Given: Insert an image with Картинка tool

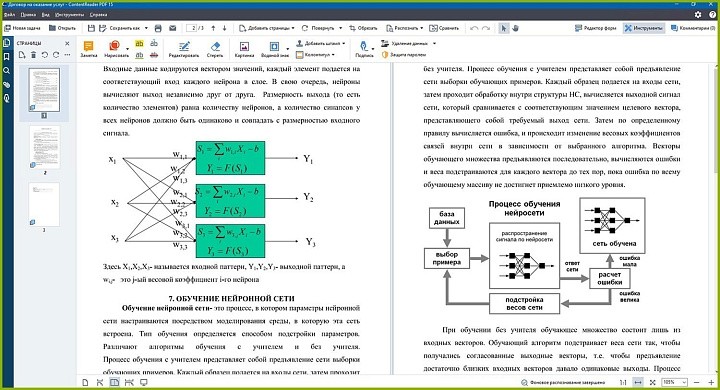Looking at the screenshot, I should [244, 49].
